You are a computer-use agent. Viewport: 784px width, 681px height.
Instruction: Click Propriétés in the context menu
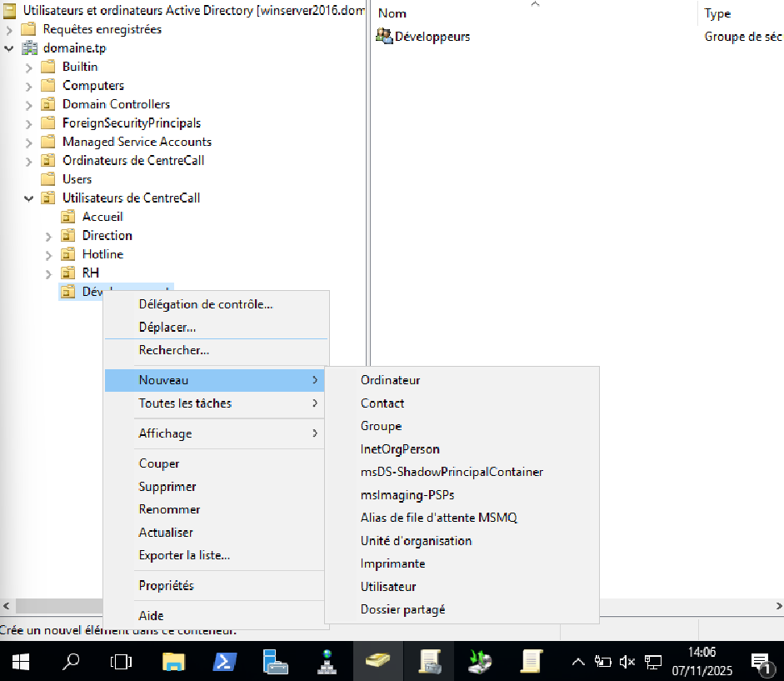(x=166, y=586)
